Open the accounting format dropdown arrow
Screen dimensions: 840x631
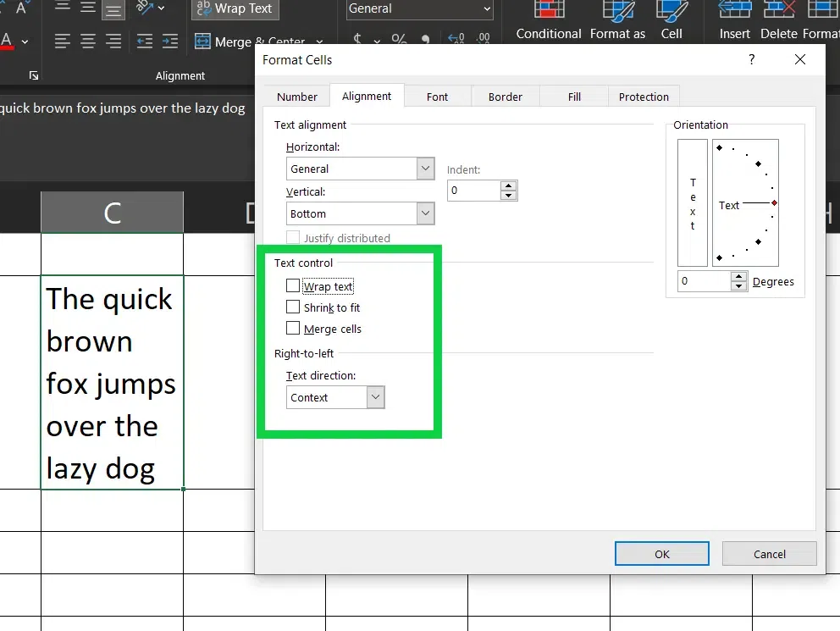tap(377, 40)
